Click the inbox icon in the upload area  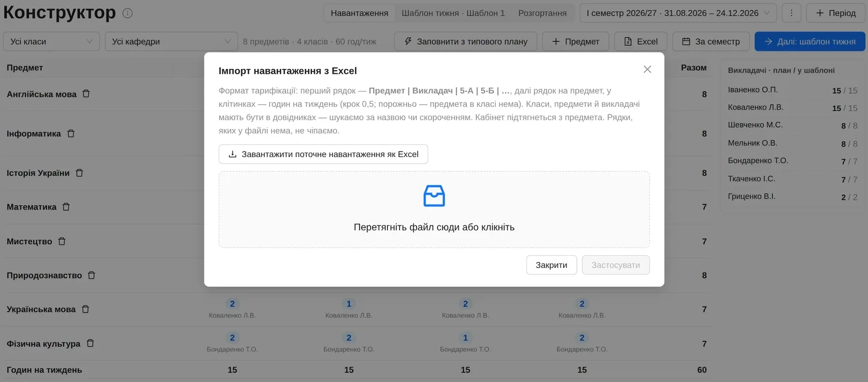coord(434,196)
